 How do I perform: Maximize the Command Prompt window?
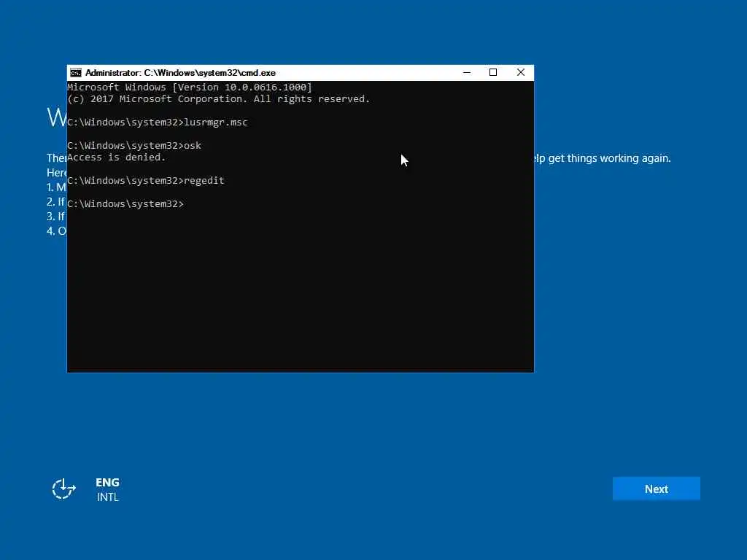[x=493, y=73]
